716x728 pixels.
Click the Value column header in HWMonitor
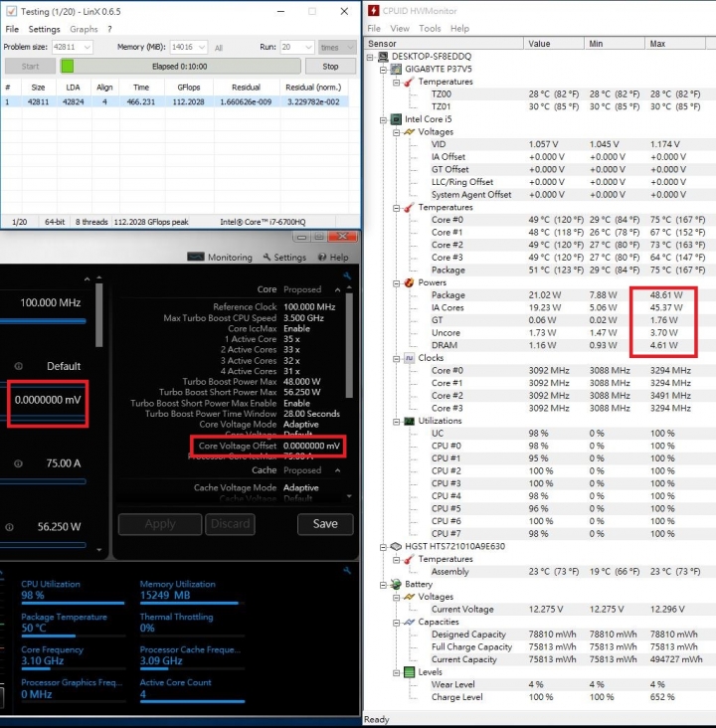coord(554,44)
